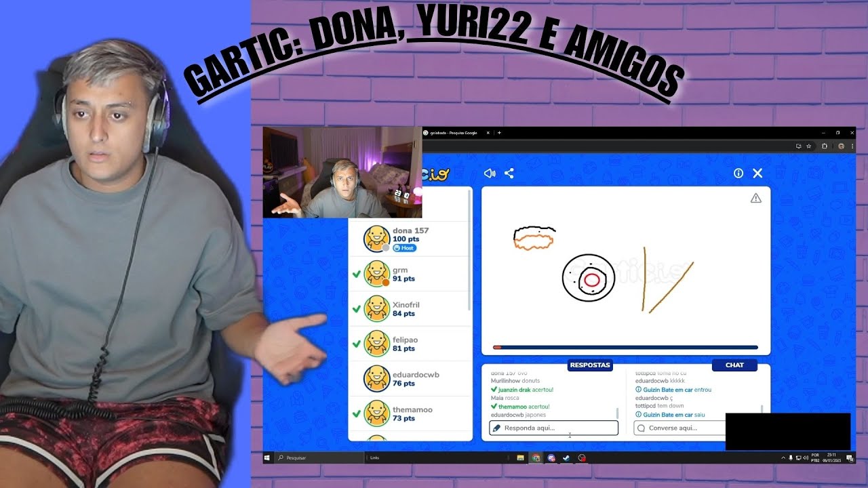
Task: Click the Responda aqui answer field
Action: tap(554, 428)
